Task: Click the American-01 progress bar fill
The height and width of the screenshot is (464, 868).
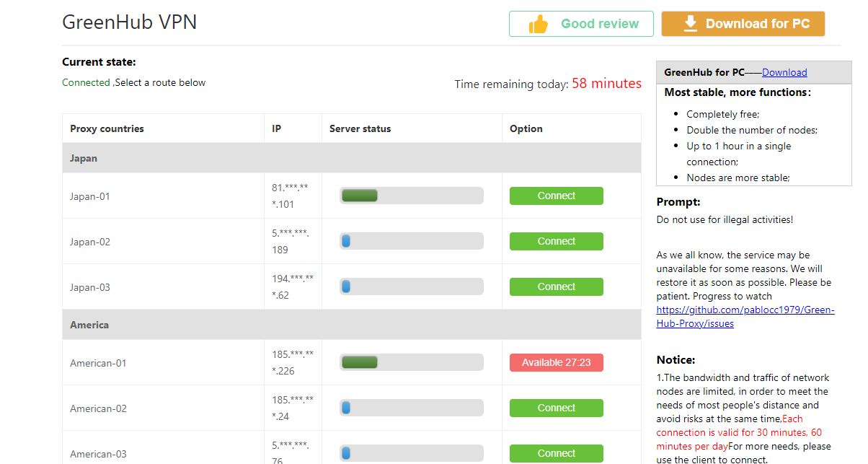Action: pos(360,362)
